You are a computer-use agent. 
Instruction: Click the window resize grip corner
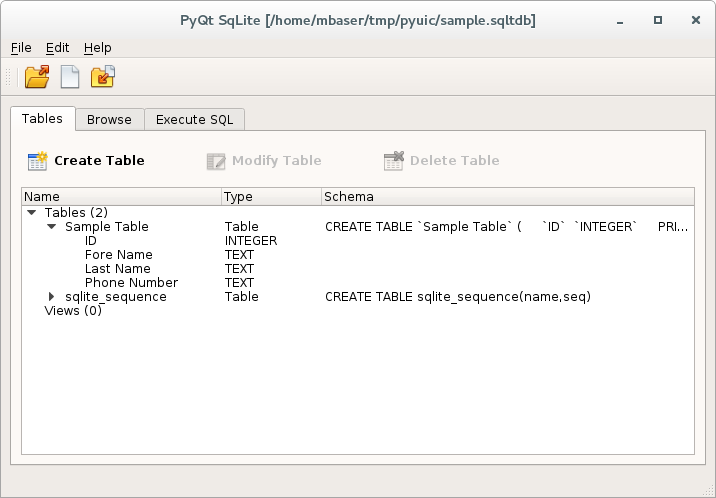pyautogui.click(x=710, y=492)
